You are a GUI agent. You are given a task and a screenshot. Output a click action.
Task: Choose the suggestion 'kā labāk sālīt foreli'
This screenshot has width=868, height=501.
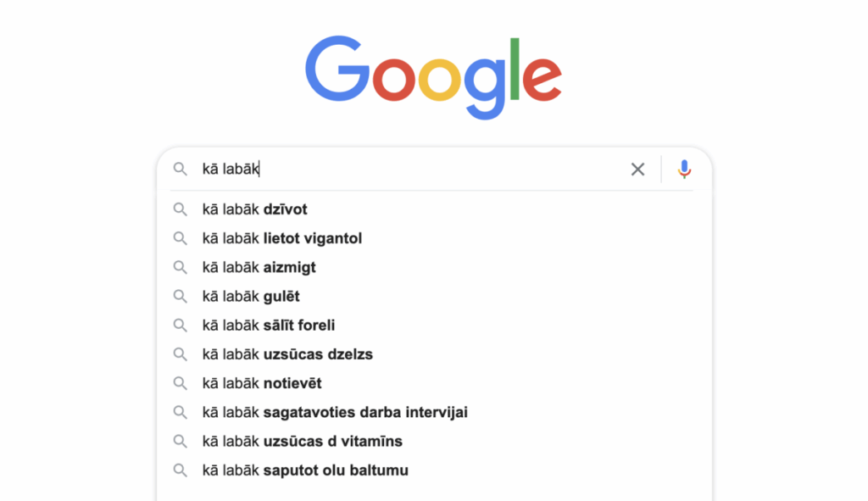tap(268, 325)
